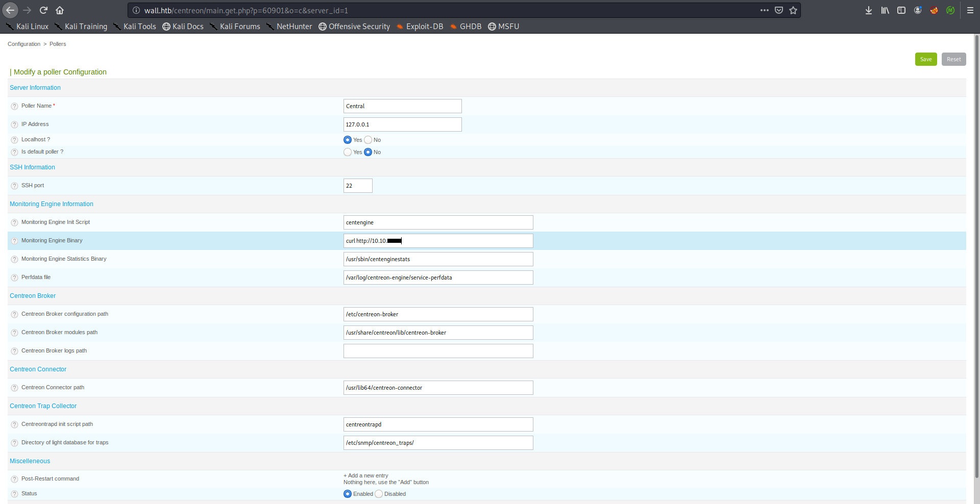Image resolution: width=980 pixels, height=504 pixels.
Task: Add a new Post-Restart command entry
Action: coord(366,475)
